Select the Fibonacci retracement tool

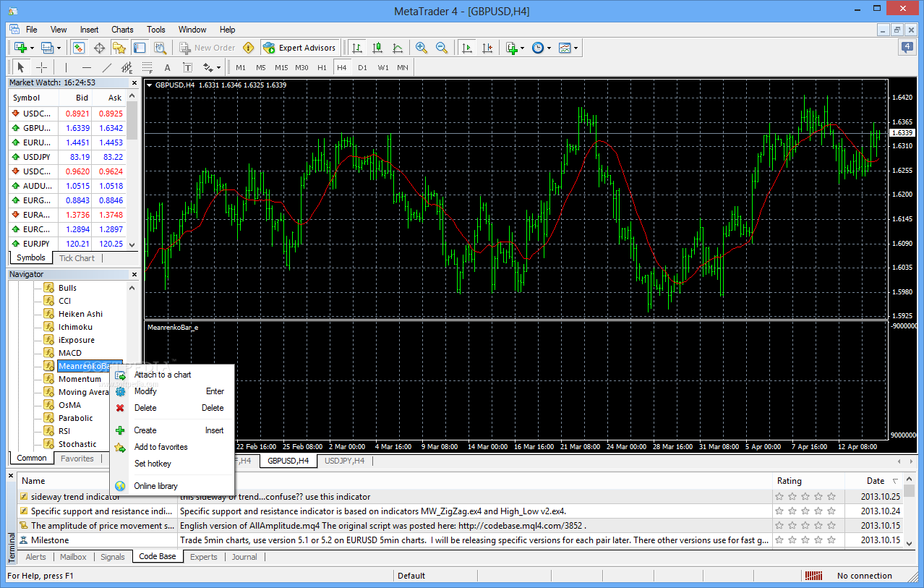click(x=147, y=67)
